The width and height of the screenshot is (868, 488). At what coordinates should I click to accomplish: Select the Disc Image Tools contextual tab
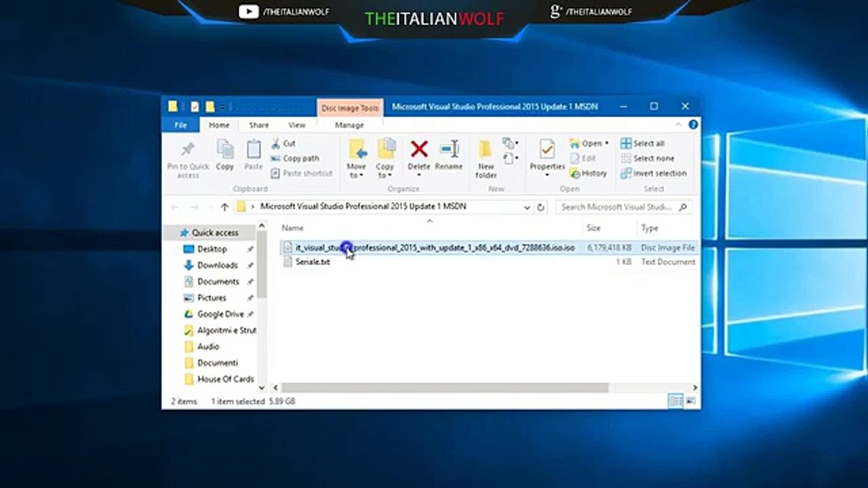(350, 108)
